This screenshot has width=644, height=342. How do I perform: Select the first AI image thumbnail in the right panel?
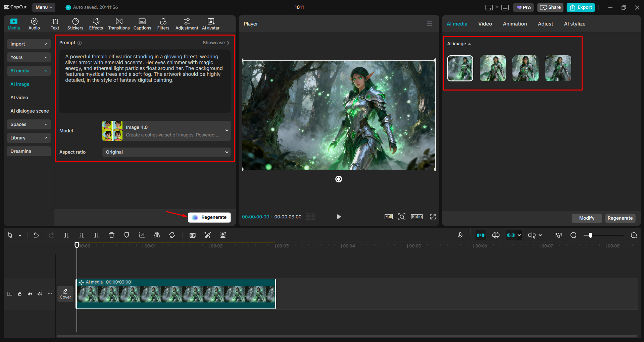[x=460, y=68]
